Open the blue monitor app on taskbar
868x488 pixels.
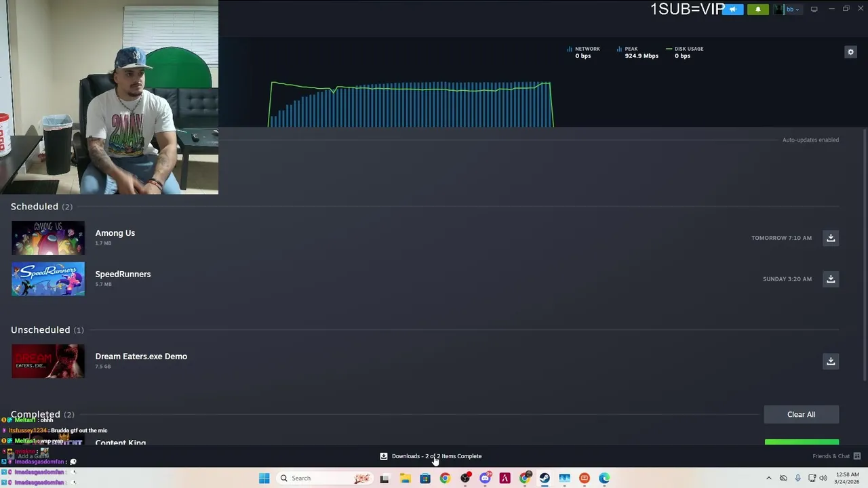(x=564, y=479)
